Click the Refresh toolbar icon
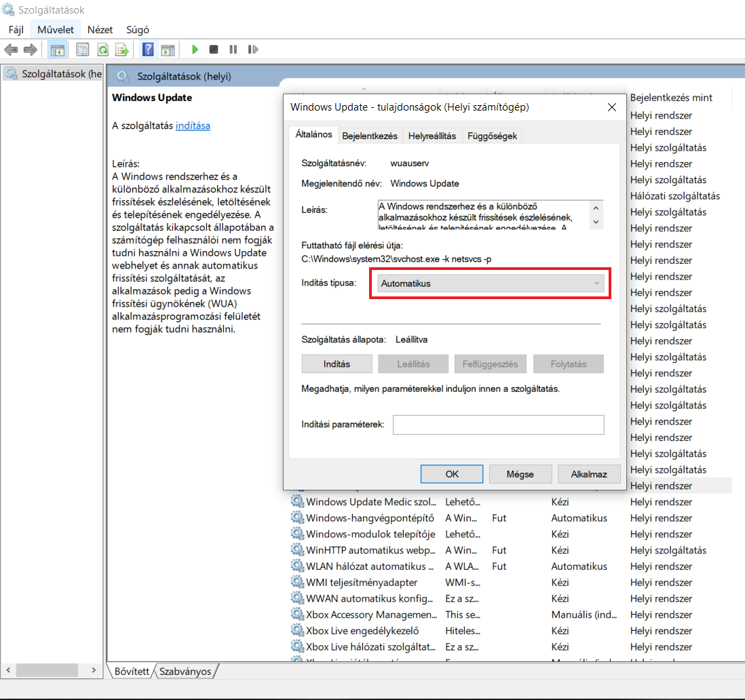Image resolution: width=745 pixels, height=700 pixels. click(x=103, y=50)
